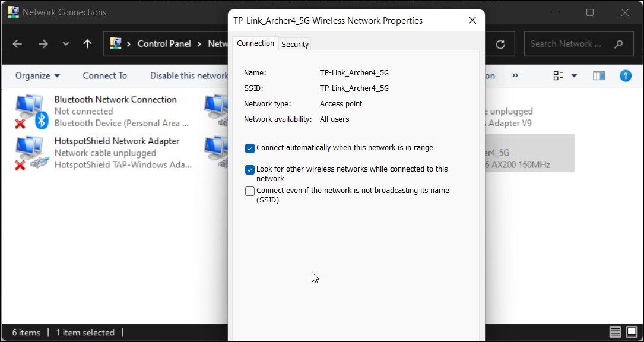Click the Control Panel address bar icon
644x342 pixels.
[x=116, y=43]
